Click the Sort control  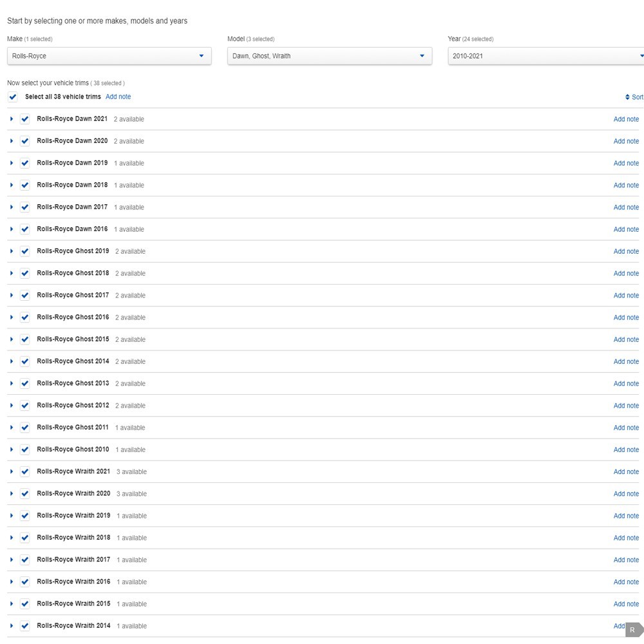[x=634, y=97]
